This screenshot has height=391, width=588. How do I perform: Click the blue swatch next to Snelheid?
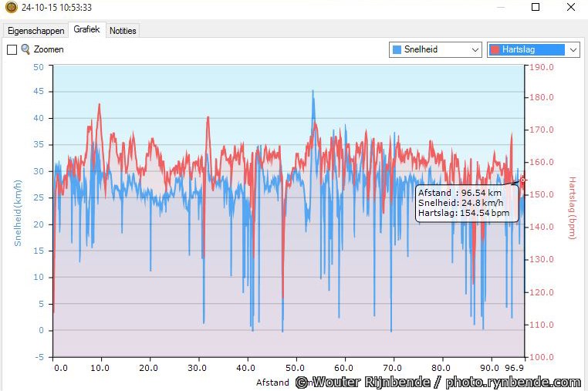pyautogui.click(x=397, y=49)
